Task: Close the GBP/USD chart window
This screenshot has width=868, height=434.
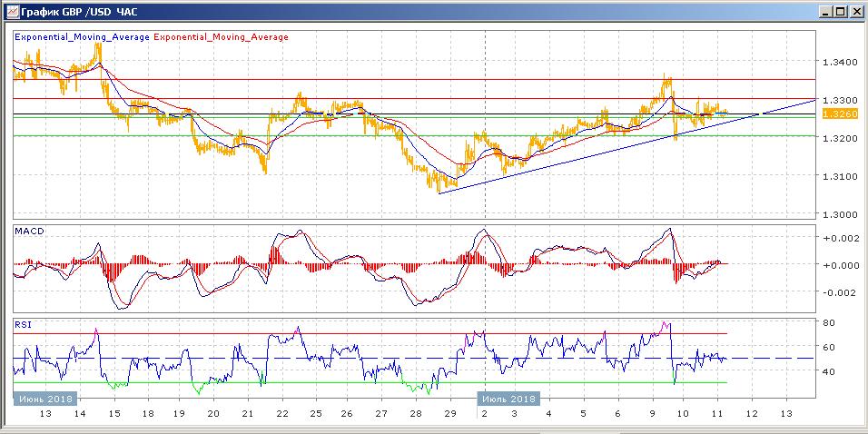Action: pos(856,11)
